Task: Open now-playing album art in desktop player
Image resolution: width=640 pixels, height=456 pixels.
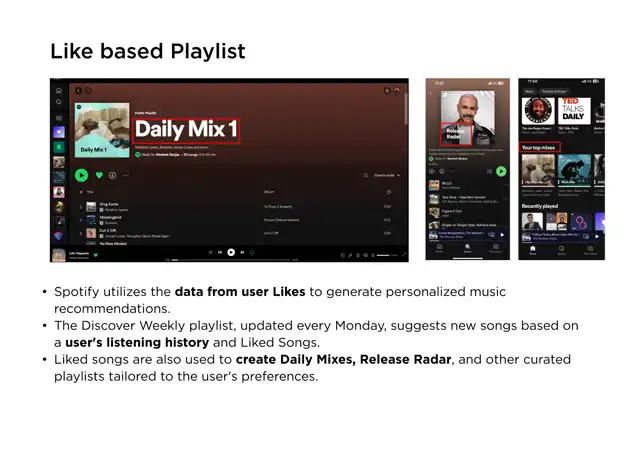Action: [59, 255]
